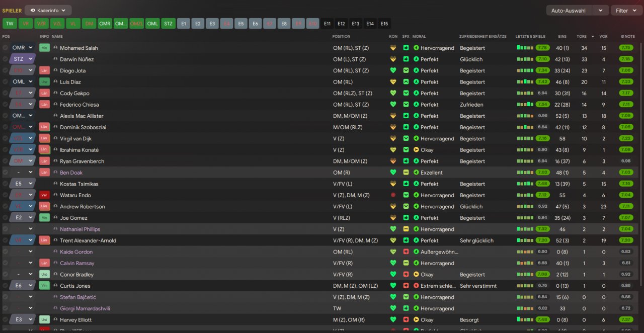Screen dimensions: 644x333
Task: Select the TW position slot tab
Action: point(10,24)
